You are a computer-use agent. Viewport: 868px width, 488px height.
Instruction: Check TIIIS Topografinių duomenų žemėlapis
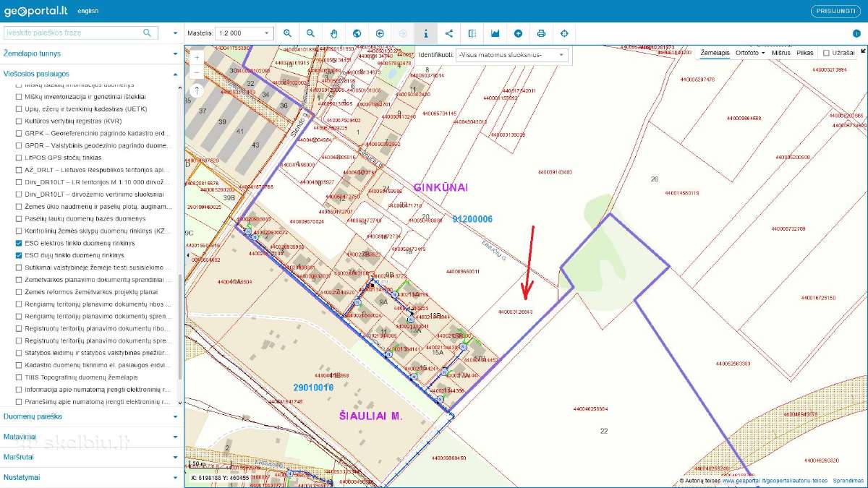coord(19,377)
